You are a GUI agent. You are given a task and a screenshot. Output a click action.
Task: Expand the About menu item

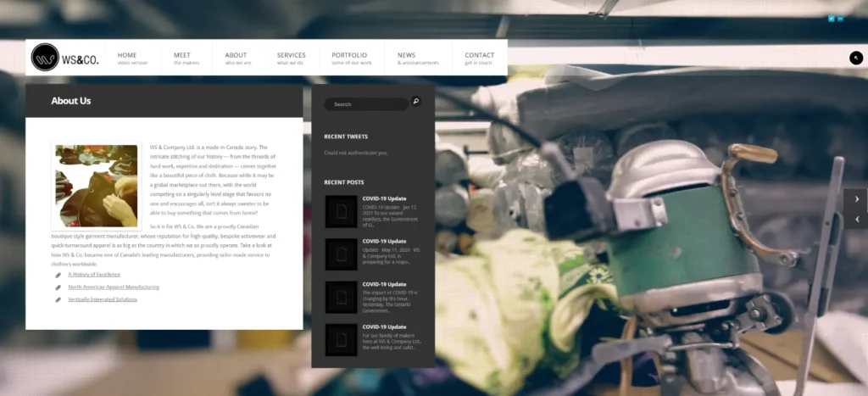click(x=237, y=59)
